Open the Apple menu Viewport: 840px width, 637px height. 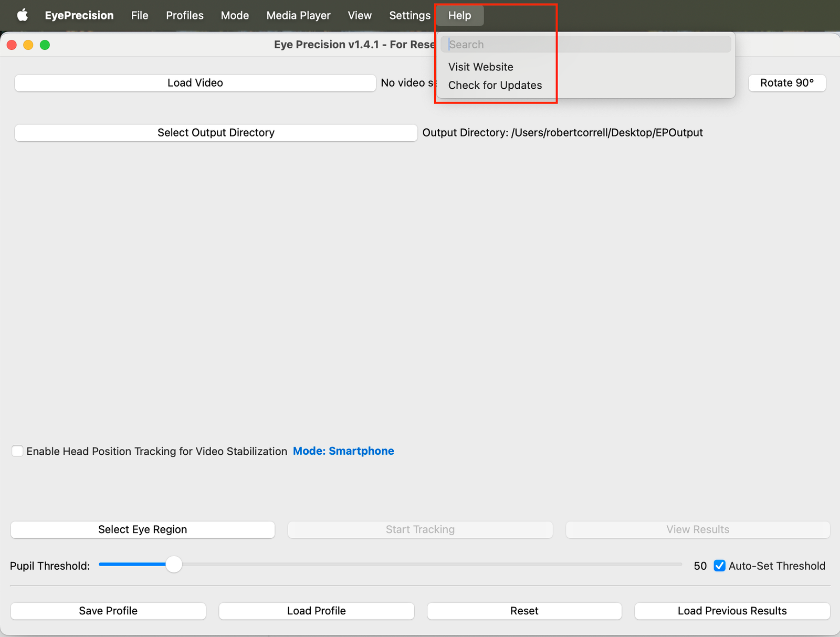coord(22,15)
